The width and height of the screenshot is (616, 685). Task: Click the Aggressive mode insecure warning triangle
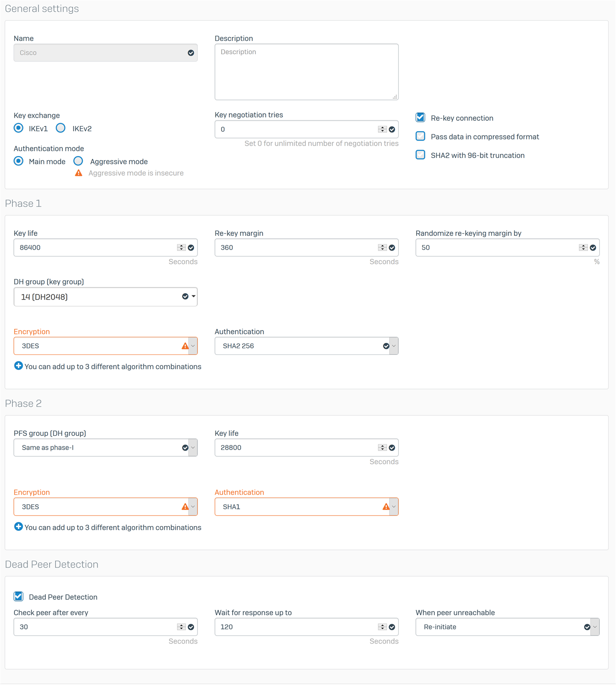click(78, 173)
